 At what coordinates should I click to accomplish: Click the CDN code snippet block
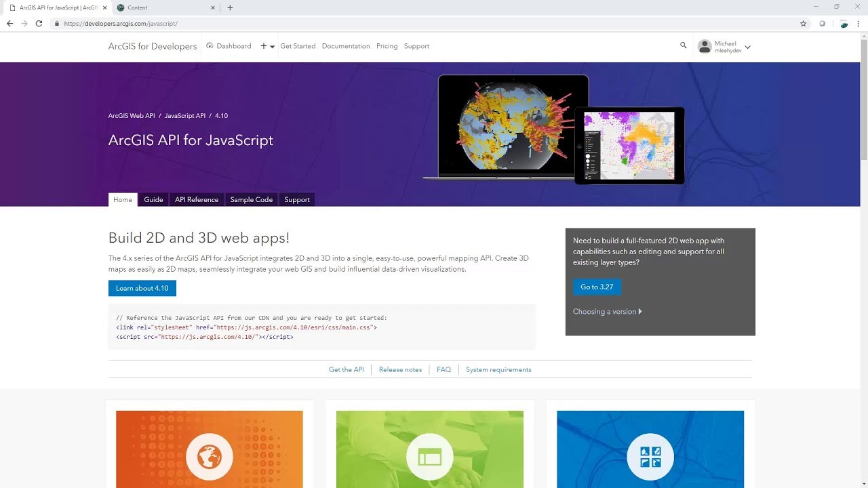pos(322,327)
